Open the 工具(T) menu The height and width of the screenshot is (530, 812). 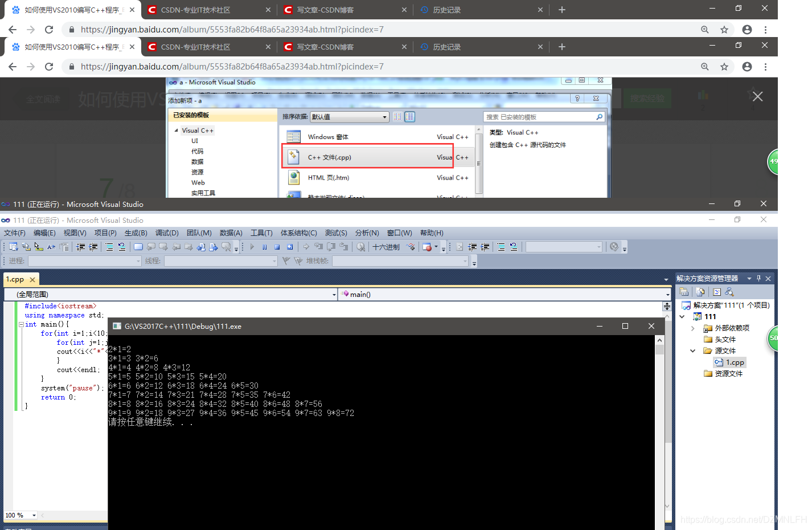point(261,233)
